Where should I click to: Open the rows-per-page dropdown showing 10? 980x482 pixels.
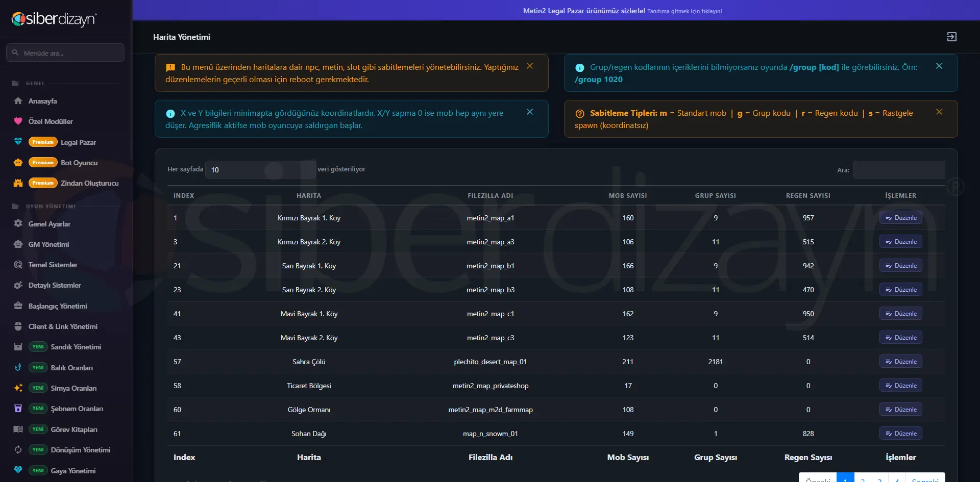click(x=260, y=169)
